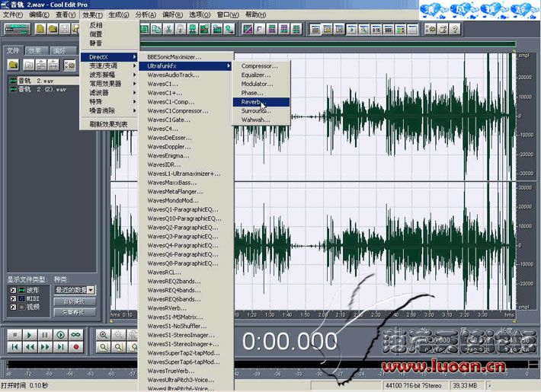Toggle the MIDI file type checkbox
The width and height of the screenshot is (541, 392).
coord(13,298)
